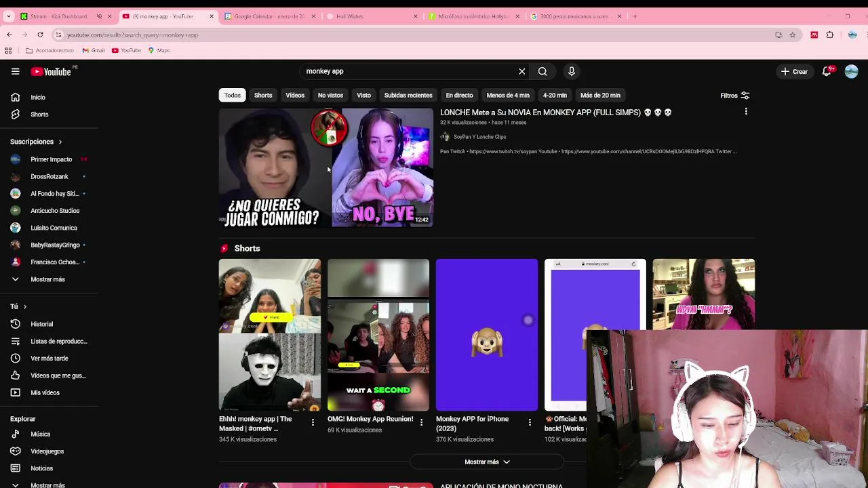Open the browser tab search dropdown

coord(8,16)
